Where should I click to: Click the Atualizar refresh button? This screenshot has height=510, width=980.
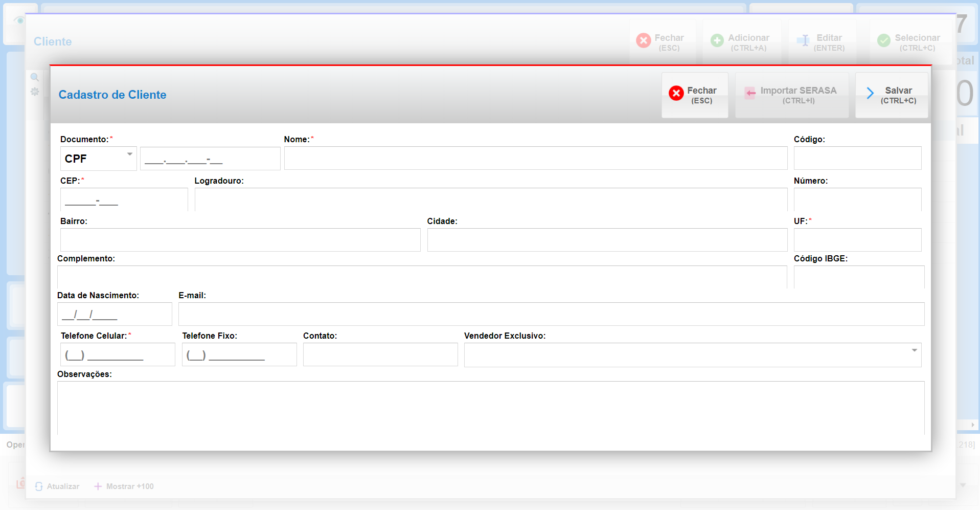click(57, 486)
